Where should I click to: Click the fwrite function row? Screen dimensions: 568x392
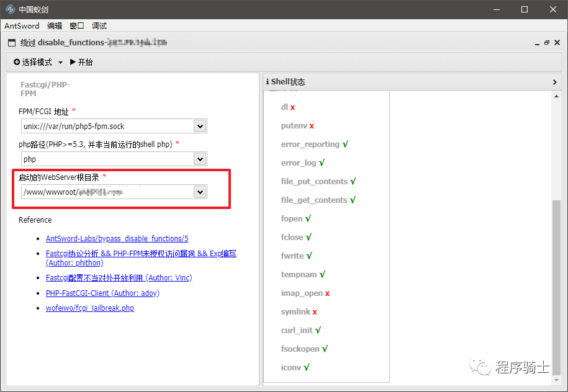pos(297,256)
